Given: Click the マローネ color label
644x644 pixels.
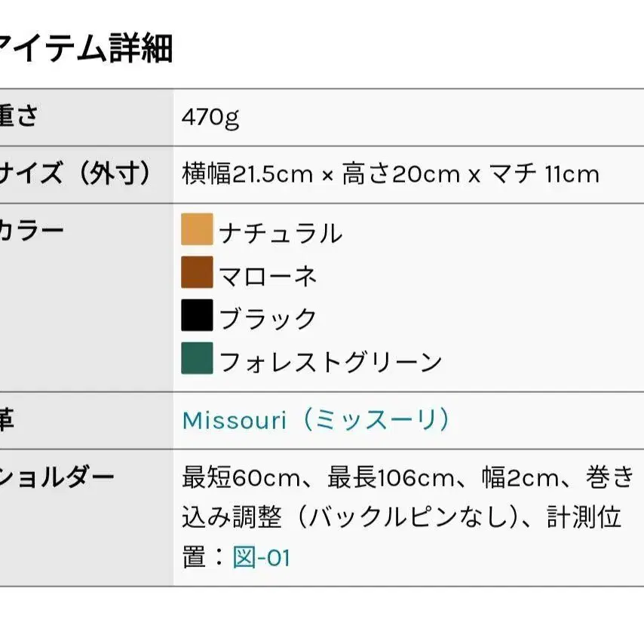Looking at the screenshot, I should [x=268, y=276].
